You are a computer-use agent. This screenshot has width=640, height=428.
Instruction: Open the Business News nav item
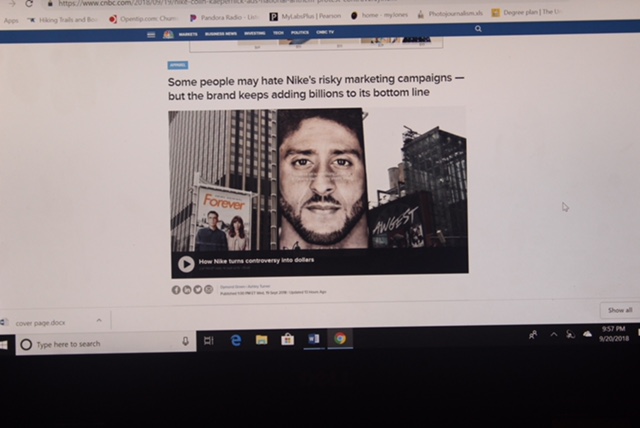[x=221, y=33]
